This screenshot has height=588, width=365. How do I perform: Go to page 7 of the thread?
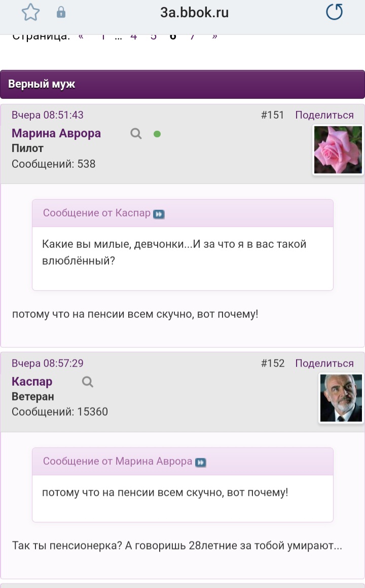tap(193, 36)
